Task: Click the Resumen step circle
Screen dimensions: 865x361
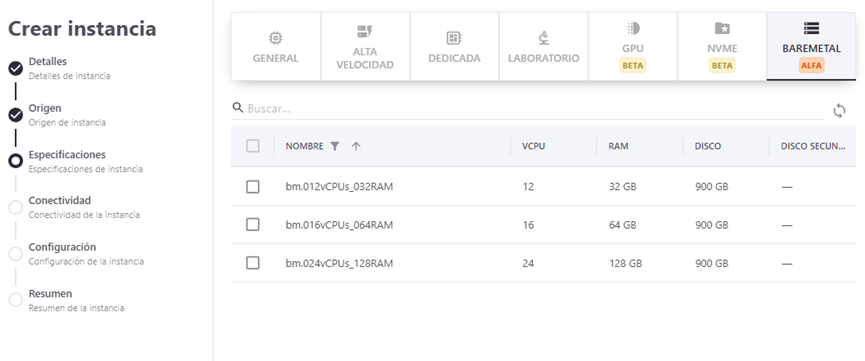Action: [x=15, y=300]
